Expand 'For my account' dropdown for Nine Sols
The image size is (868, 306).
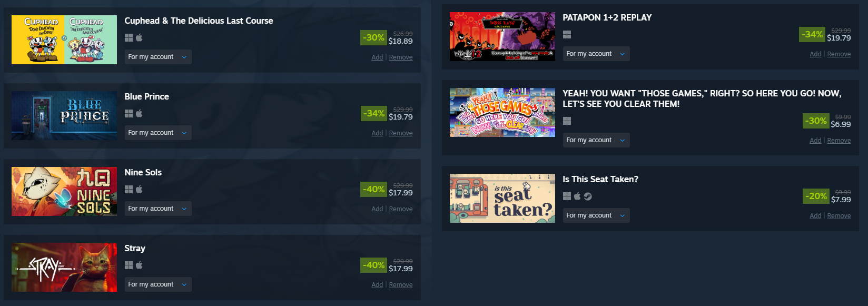point(158,209)
